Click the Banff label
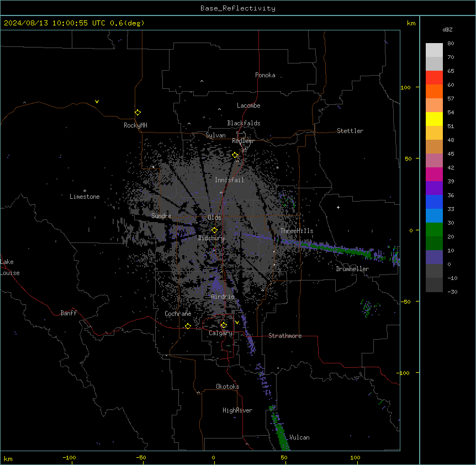 68,313
